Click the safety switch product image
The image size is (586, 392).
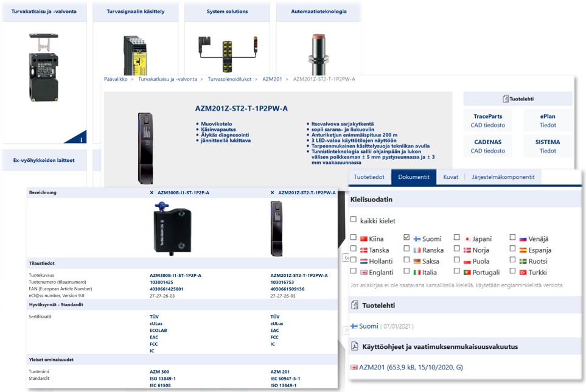click(44, 68)
